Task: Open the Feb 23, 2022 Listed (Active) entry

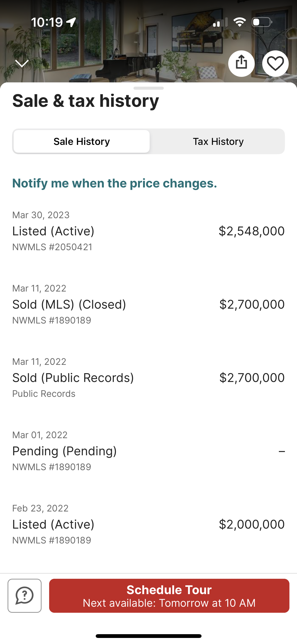Action: click(148, 524)
